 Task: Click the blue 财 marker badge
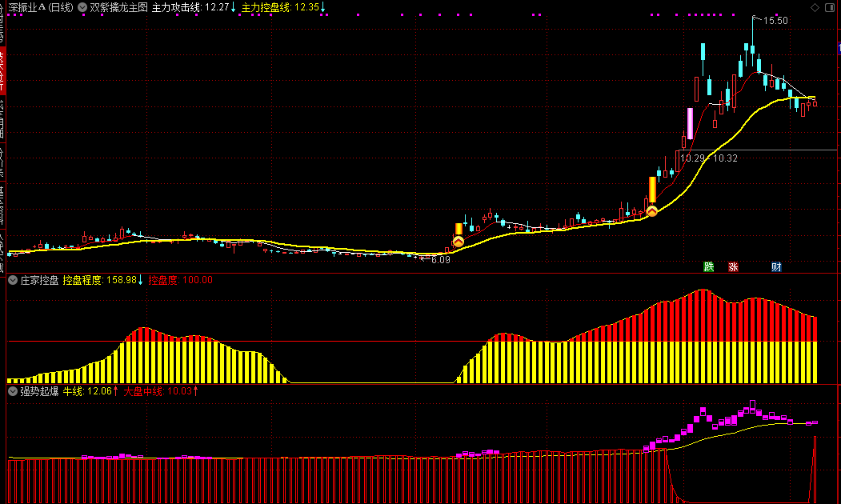[776, 267]
